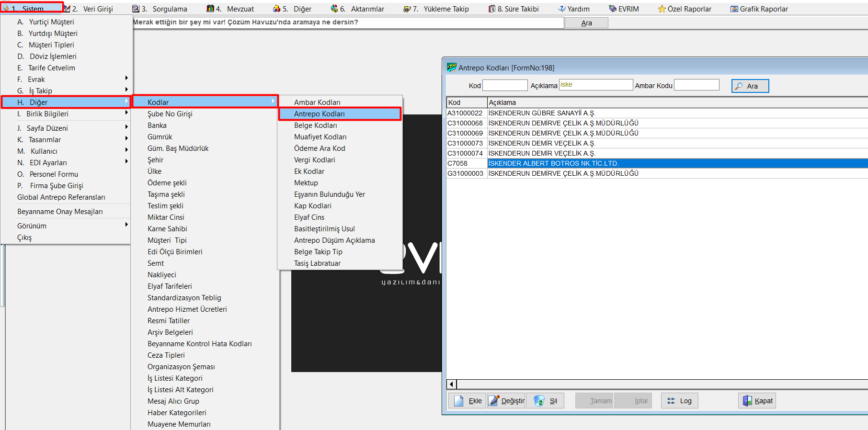
Task: Click the Açıklama column header
Action: coord(677,102)
